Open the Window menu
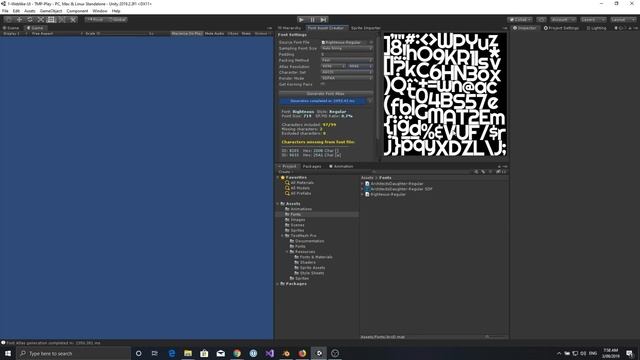 click(100, 11)
